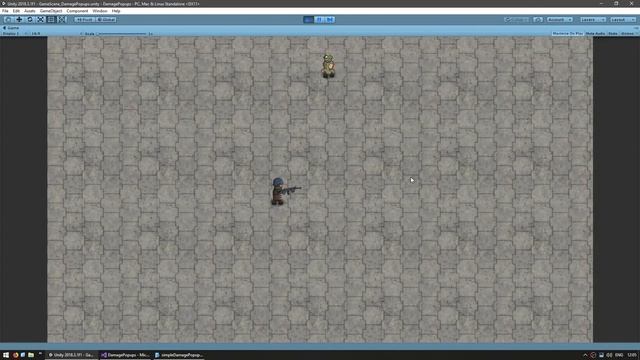Image resolution: width=640 pixels, height=360 pixels.
Task: Switch to Unity taskbar window
Action: coord(71,355)
